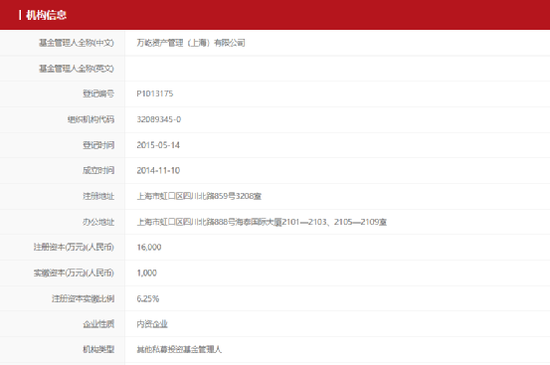Click the 机构信息 section header

coord(46,15)
